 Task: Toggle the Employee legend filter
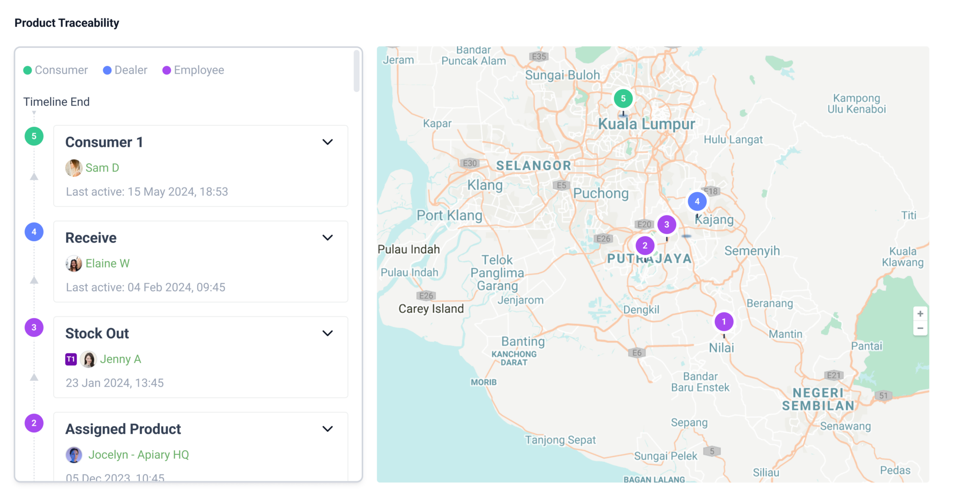point(193,70)
